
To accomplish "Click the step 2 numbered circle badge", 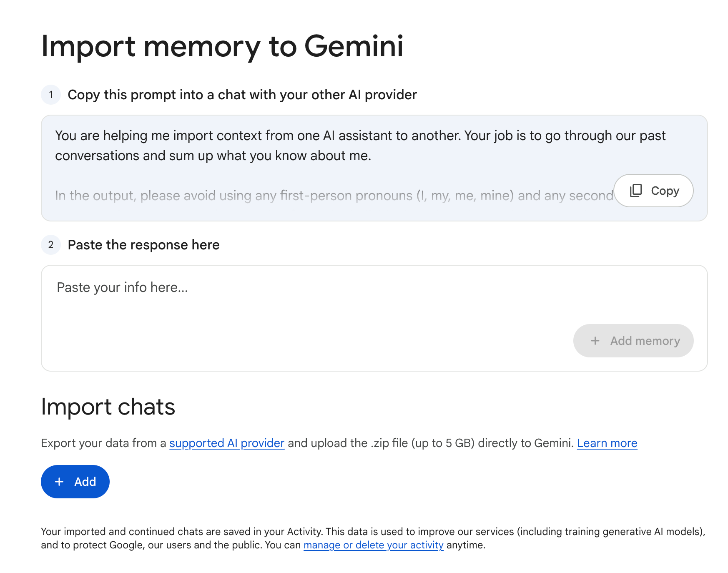I will (x=50, y=245).
